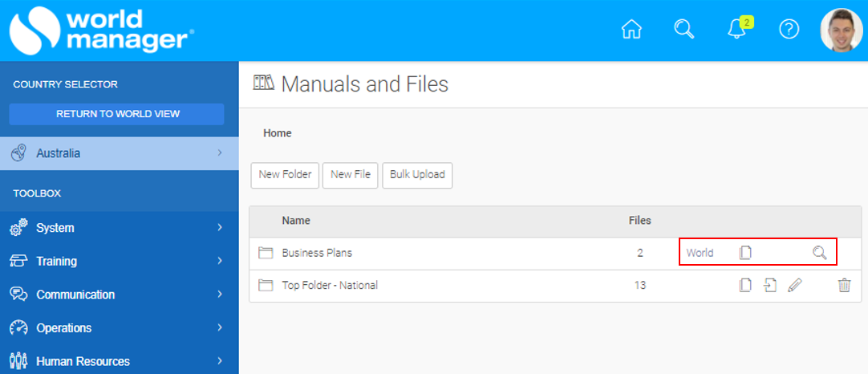Edit Top Folder - National with pencil icon
Viewport: 868px width, 374px height.
(794, 286)
